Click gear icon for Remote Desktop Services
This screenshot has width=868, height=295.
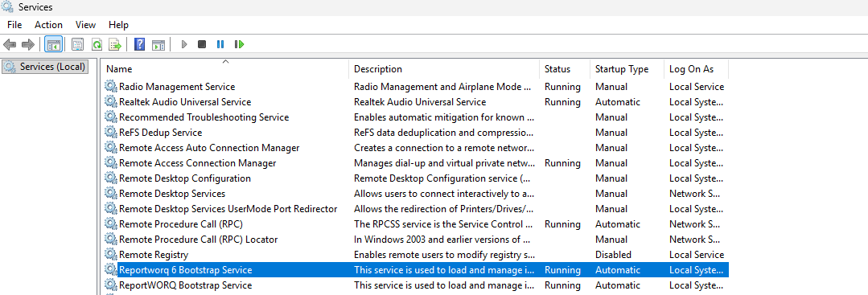tap(111, 194)
